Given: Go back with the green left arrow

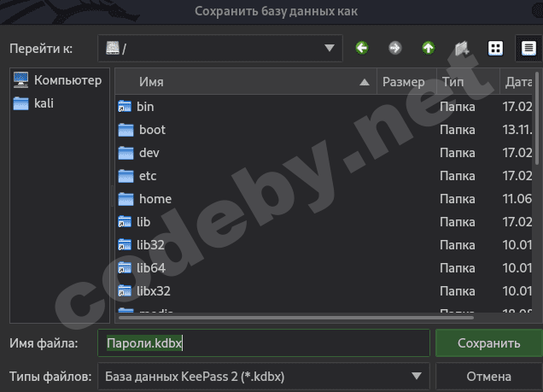Looking at the screenshot, I should tap(362, 48).
